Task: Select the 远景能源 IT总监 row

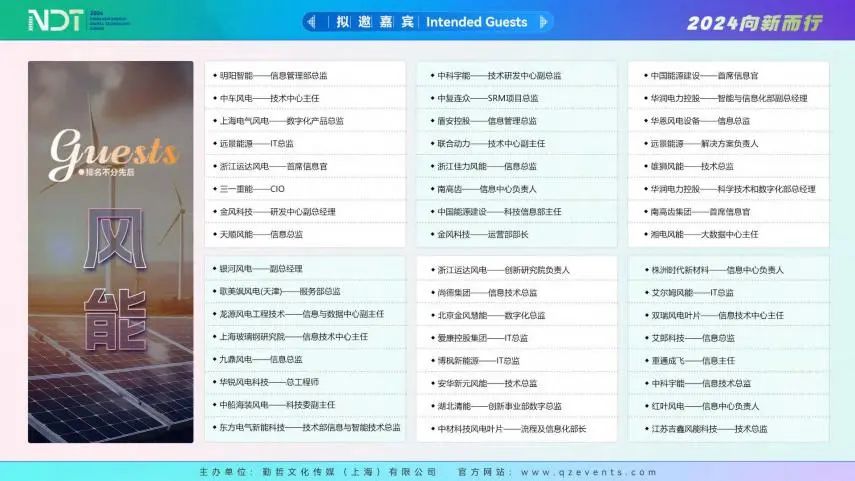Action: pyautogui.click(x=305, y=144)
